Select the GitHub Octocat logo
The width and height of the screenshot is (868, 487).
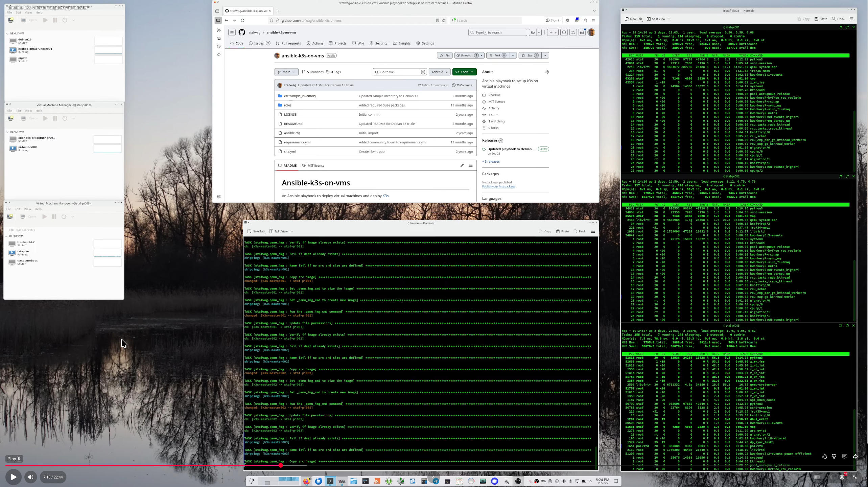242,32
